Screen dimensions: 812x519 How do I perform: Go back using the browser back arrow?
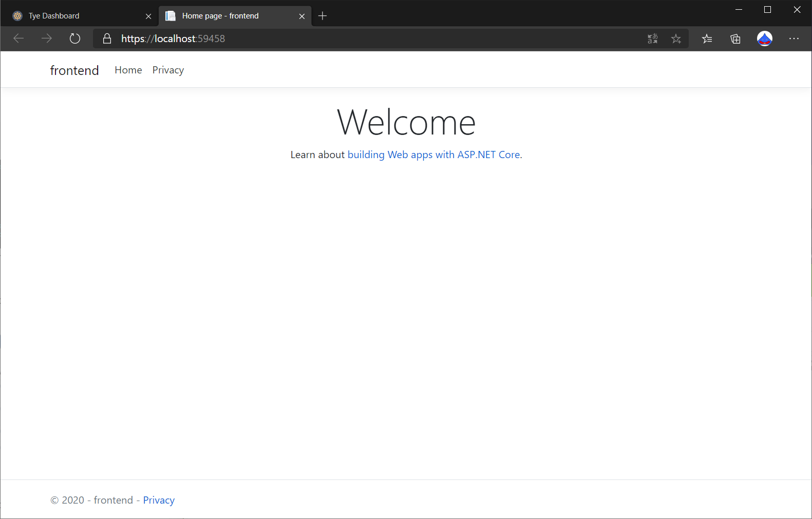click(18, 39)
